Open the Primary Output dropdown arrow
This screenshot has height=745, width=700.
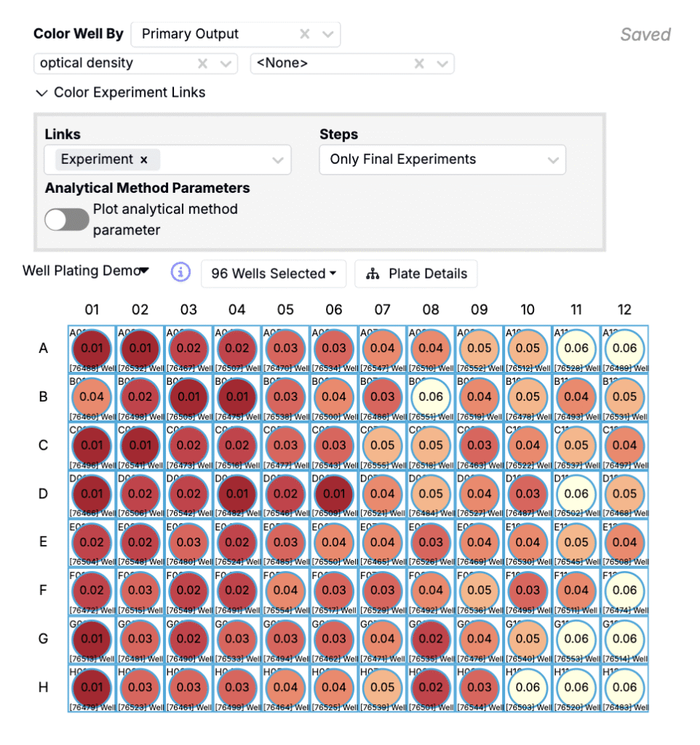click(327, 34)
